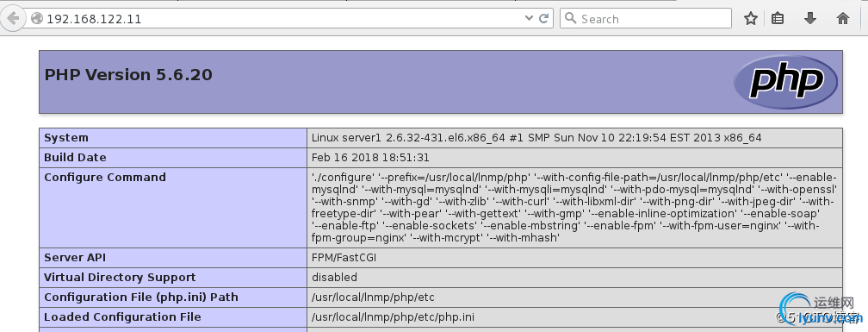Bookmark this page with star icon

click(751, 19)
